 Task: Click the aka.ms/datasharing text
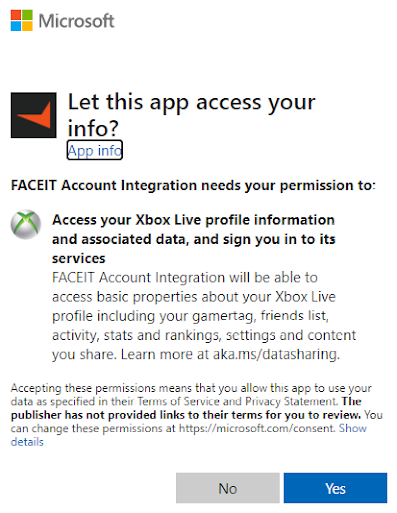[276, 354]
